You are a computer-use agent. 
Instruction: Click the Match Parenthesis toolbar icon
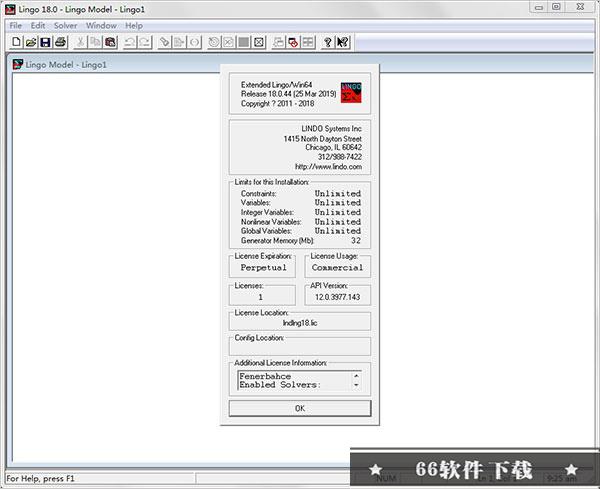tap(194, 42)
